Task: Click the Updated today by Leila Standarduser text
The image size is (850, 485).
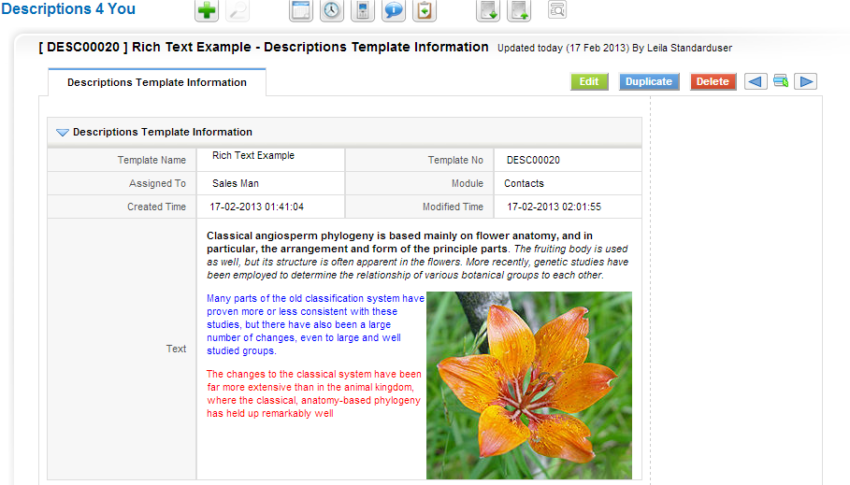Action: pyautogui.click(x=615, y=48)
